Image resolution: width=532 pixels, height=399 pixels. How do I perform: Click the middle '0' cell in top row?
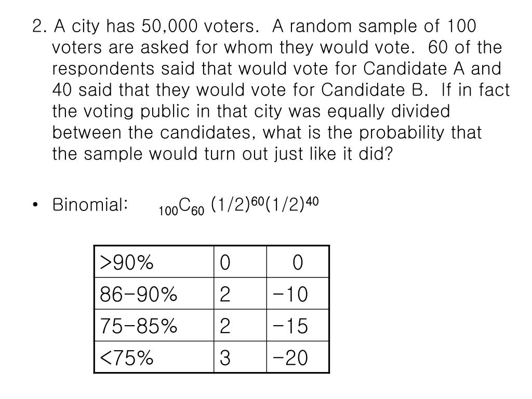(x=240, y=262)
